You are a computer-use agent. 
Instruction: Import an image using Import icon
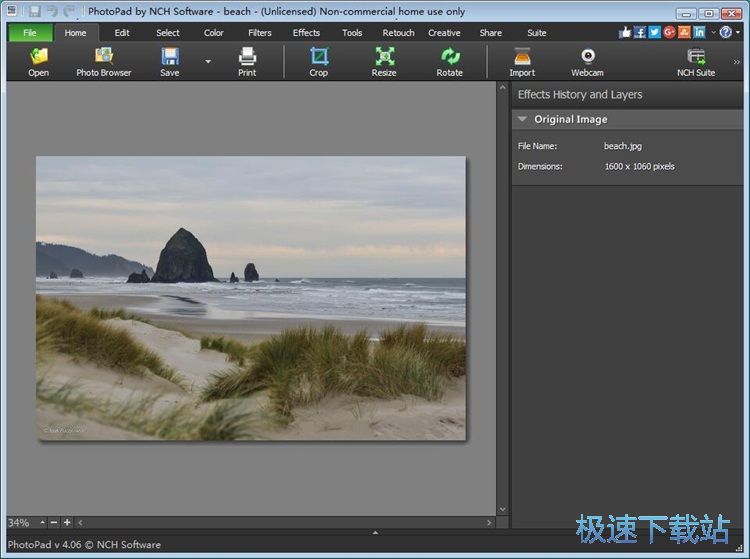(522, 60)
